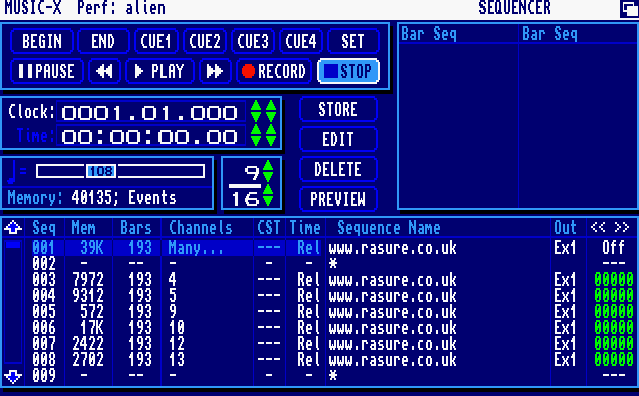
Task: Toggle the Rel time mode of sequence 003
Action: (x=308, y=280)
